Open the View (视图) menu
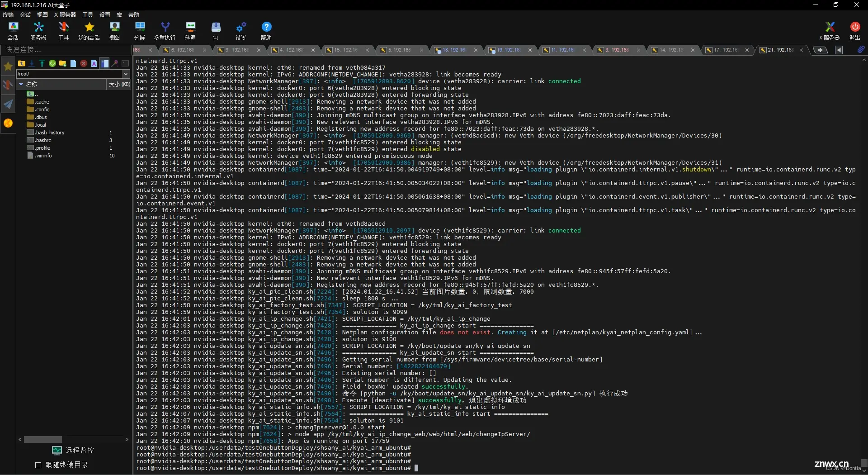Image resolution: width=868 pixels, height=475 pixels. (42, 14)
